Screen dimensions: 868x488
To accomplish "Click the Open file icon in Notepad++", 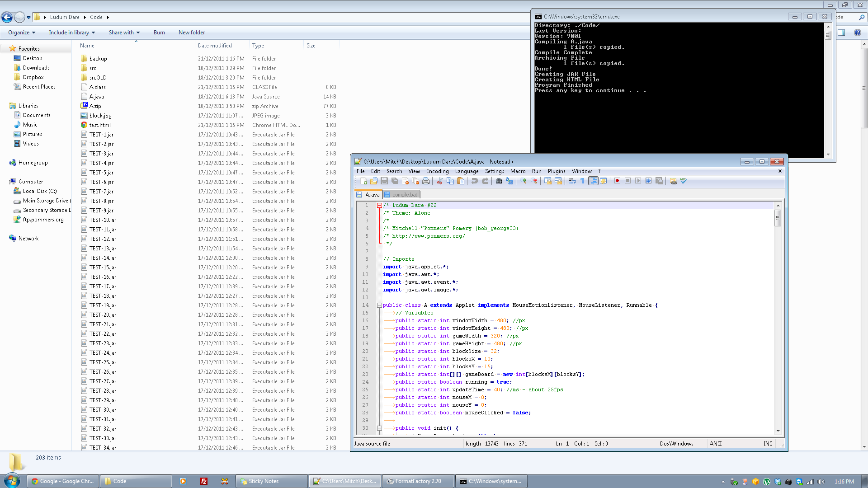I will (x=374, y=181).
